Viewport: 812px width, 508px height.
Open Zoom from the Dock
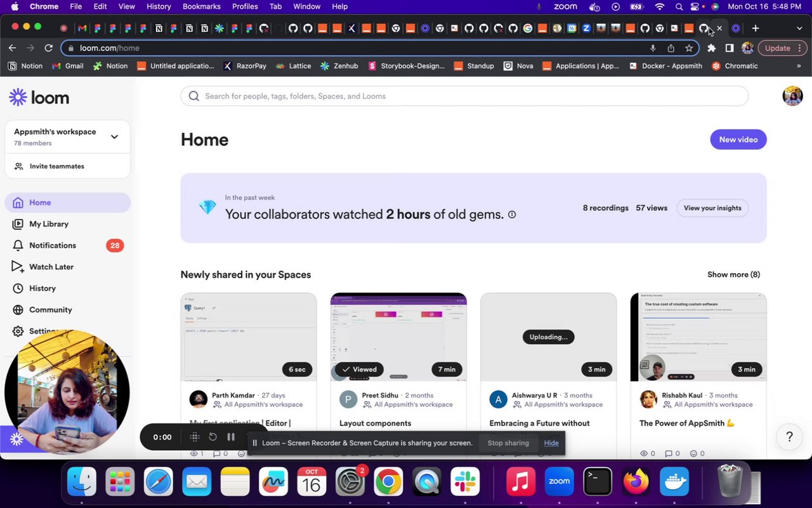(559, 482)
